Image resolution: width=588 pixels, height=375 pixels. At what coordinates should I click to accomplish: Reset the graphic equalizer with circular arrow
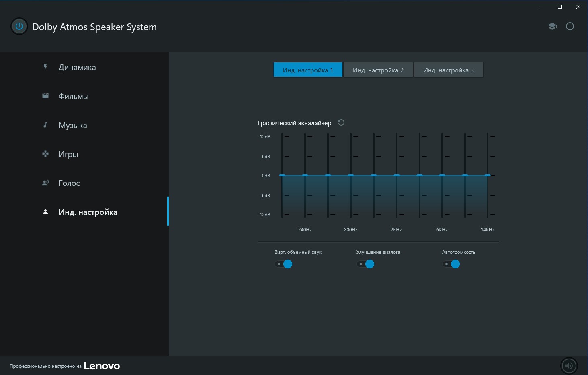click(x=341, y=123)
